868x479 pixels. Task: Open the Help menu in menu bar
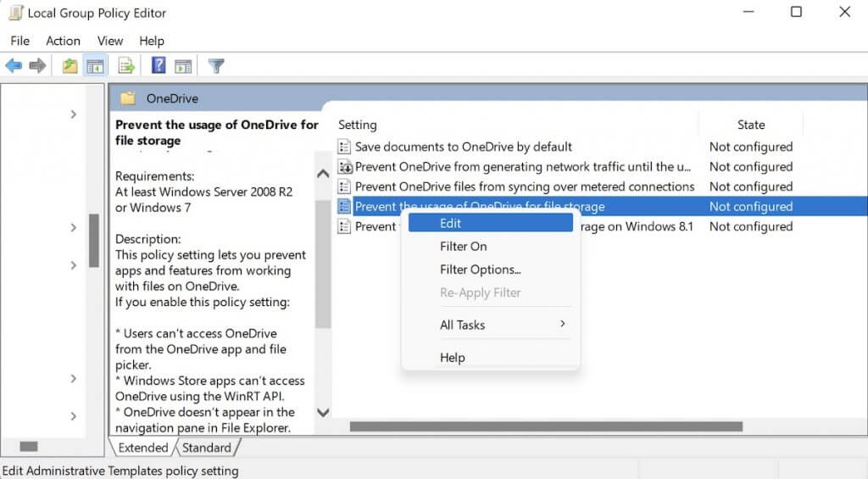click(151, 41)
